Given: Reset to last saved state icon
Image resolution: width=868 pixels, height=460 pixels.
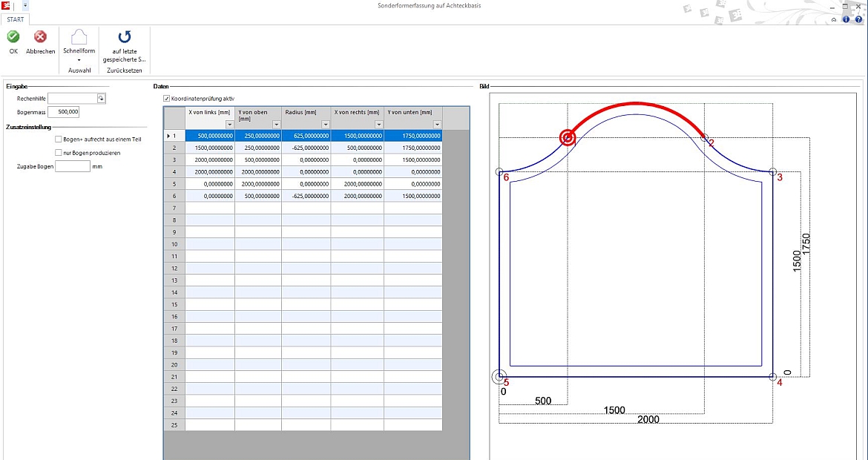Looking at the screenshot, I should pos(125,36).
